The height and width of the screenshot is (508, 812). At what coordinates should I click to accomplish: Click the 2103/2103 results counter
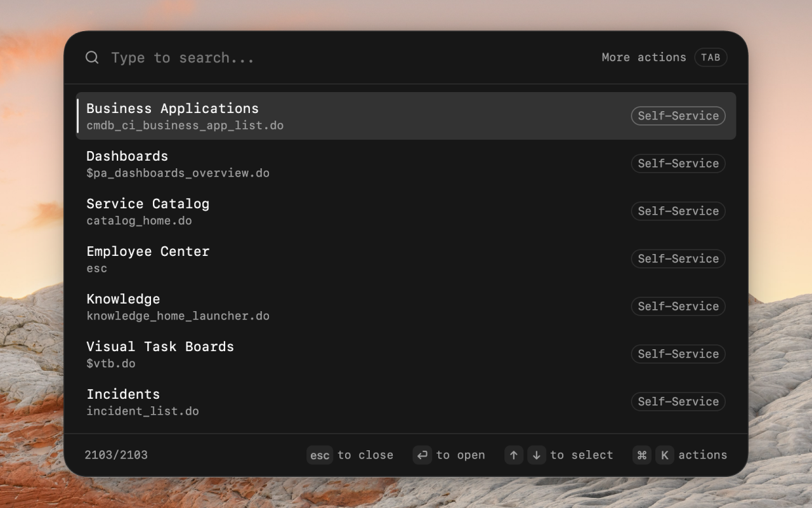pos(116,455)
